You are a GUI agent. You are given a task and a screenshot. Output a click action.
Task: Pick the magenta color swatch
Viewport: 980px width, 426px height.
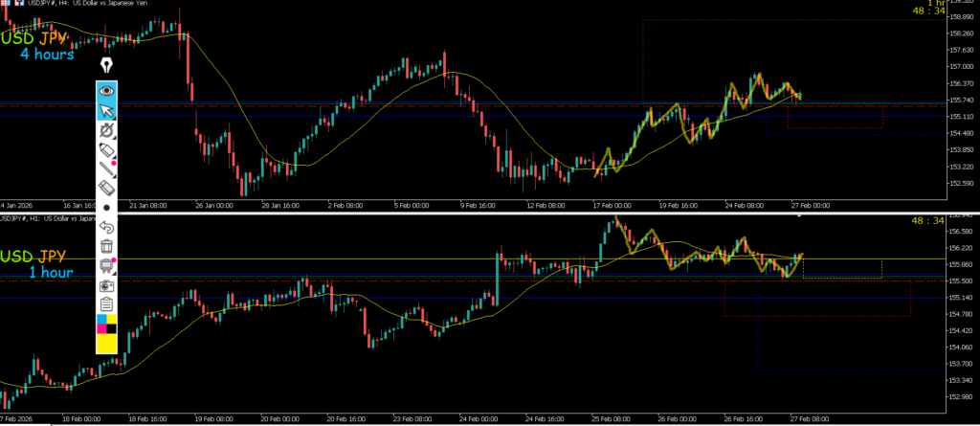101,328
